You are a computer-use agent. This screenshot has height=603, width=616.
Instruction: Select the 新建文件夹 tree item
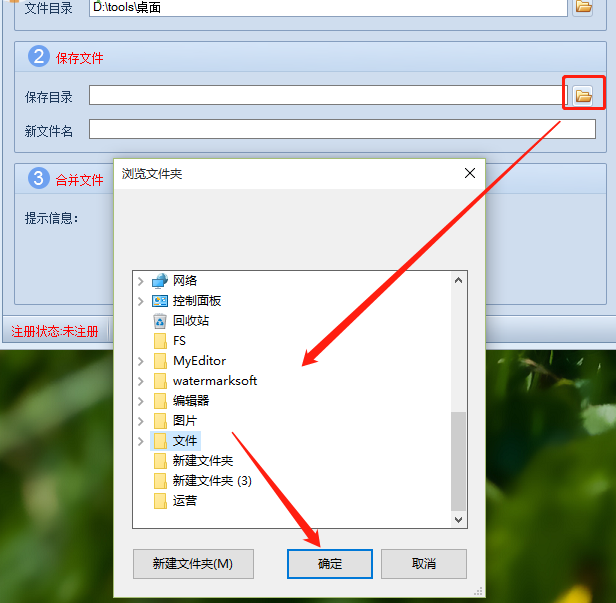pos(203,461)
